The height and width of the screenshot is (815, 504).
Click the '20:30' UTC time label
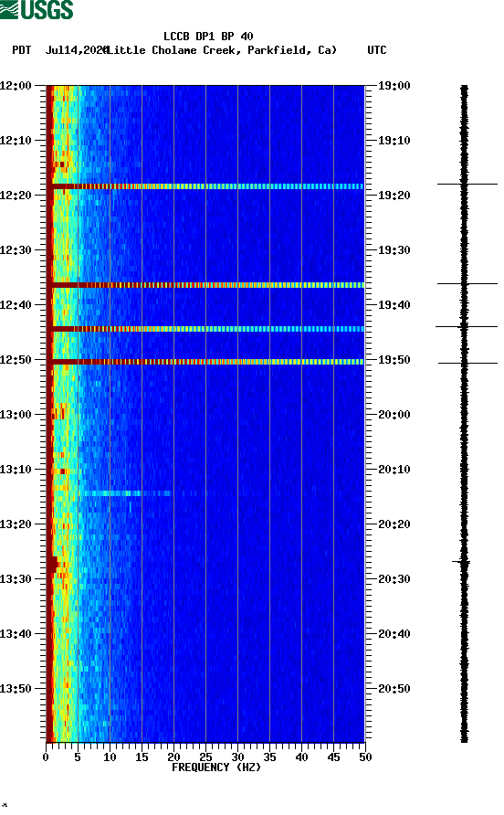394,579
